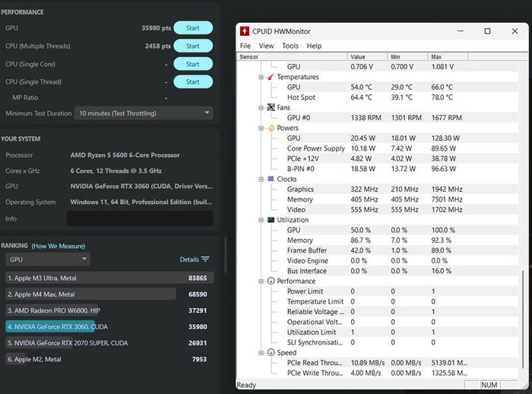Click the Value column header
The width and height of the screenshot is (532, 394).
[367, 57]
